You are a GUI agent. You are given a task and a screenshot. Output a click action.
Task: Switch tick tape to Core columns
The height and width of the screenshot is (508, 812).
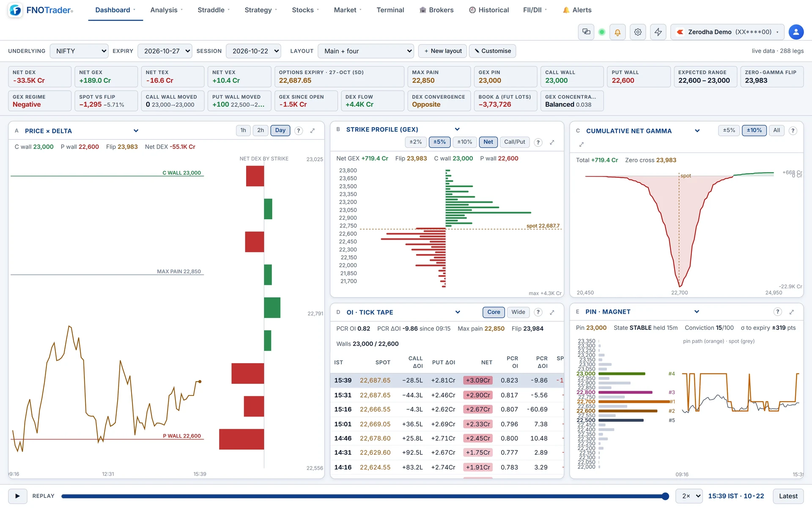[x=494, y=312]
